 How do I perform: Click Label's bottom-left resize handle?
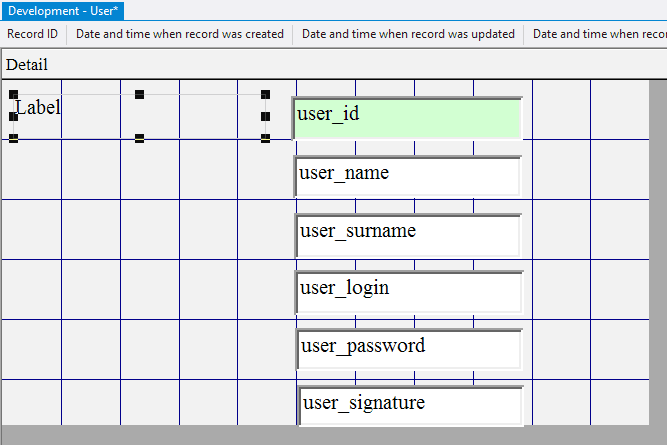point(13,139)
